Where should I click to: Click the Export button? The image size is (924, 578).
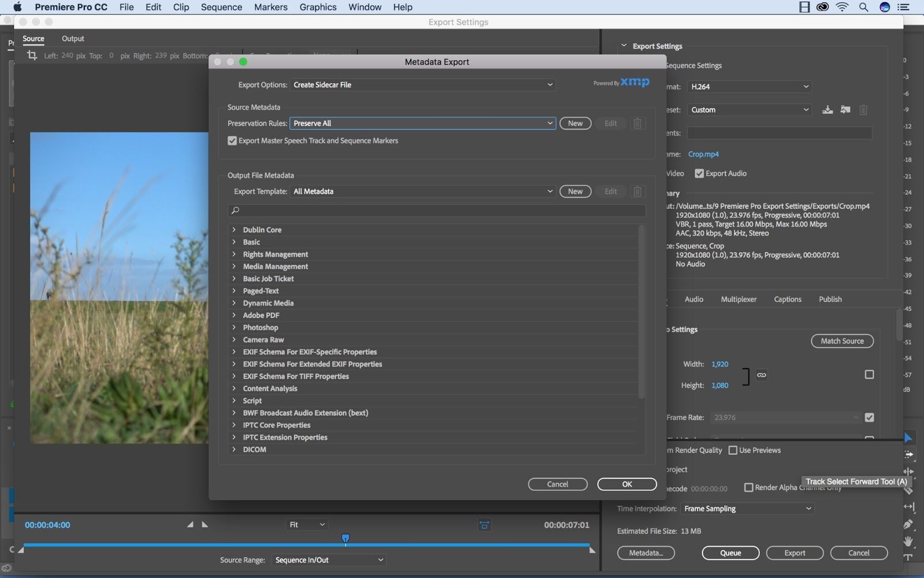click(795, 553)
